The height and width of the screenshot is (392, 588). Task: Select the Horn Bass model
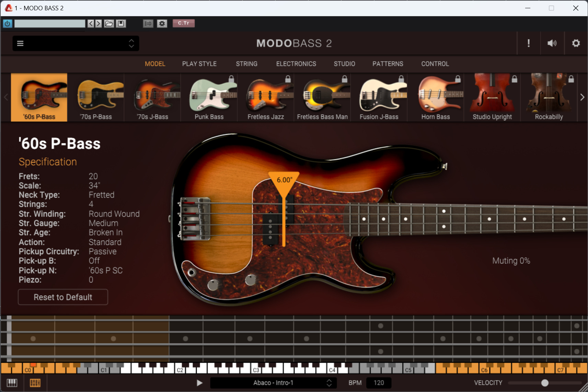click(436, 97)
